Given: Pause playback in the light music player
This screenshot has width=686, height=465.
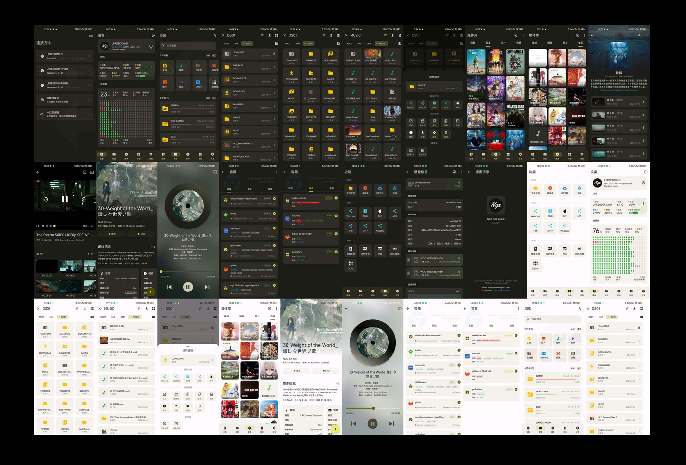Looking at the screenshot, I should click(372, 423).
